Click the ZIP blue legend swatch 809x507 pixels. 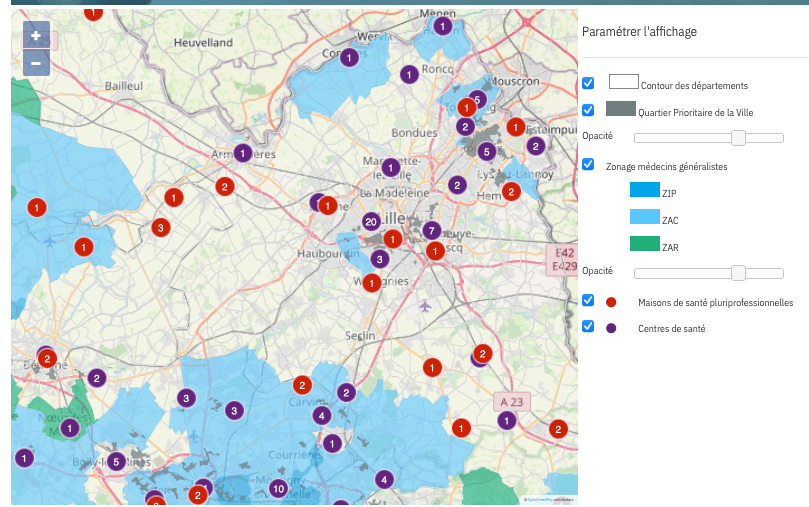644,190
